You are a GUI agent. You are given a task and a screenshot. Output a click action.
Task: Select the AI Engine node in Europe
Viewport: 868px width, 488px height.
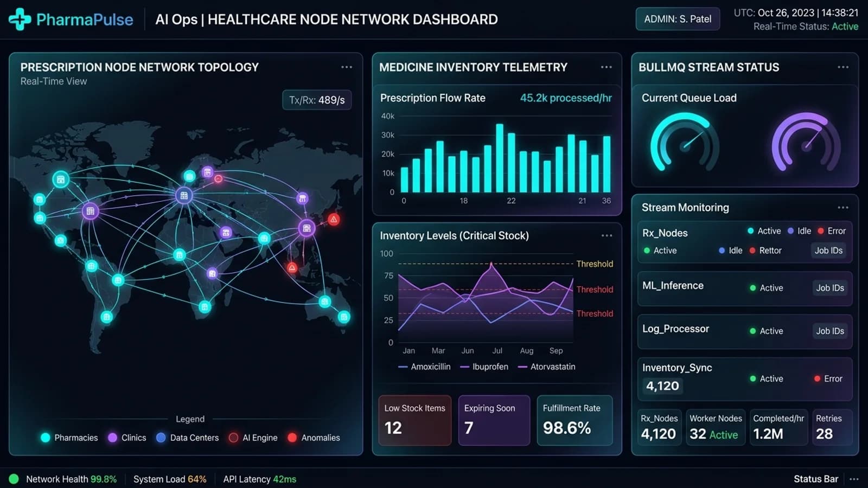pyautogui.click(x=218, y=178)
